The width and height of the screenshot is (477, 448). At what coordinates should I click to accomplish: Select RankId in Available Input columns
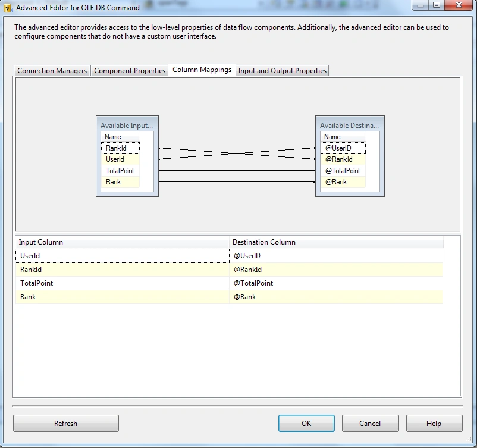click(x=121, y=148)
